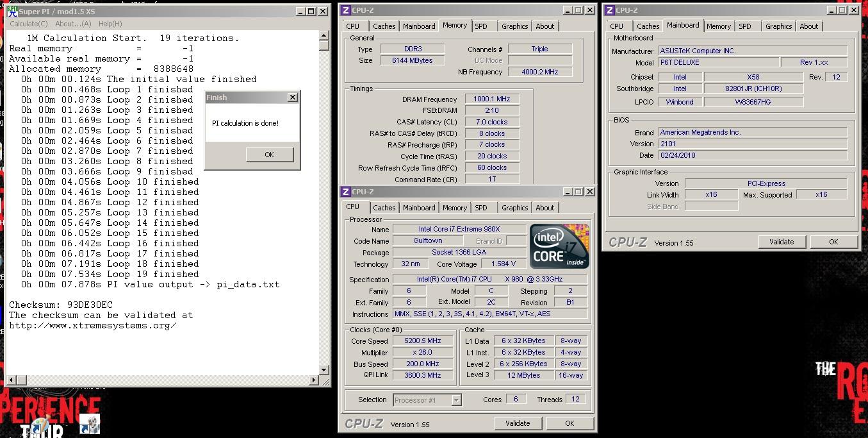Screen dimensions: 868x438
Task: Switch to Mainboard tab in Memory window
Action: click(x=419, y=26)
